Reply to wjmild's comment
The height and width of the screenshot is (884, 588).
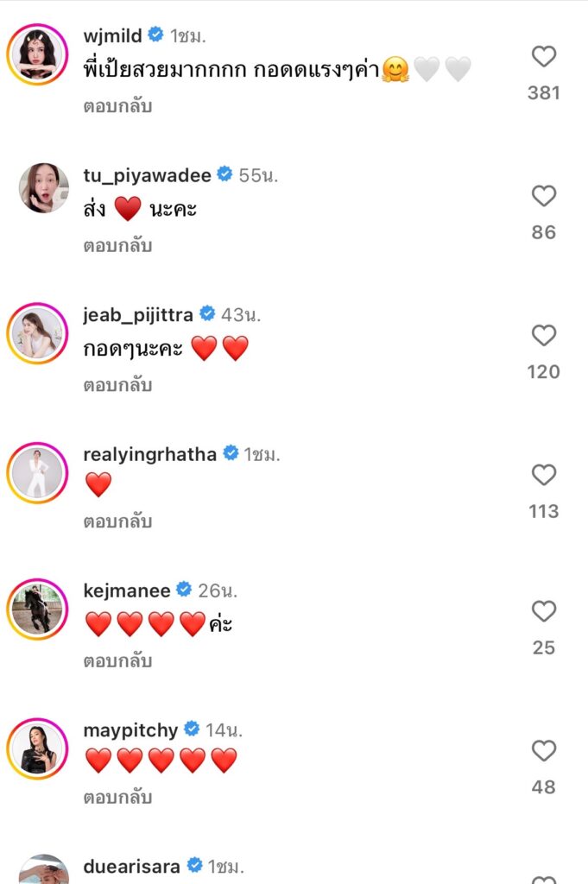pos(117,107)
